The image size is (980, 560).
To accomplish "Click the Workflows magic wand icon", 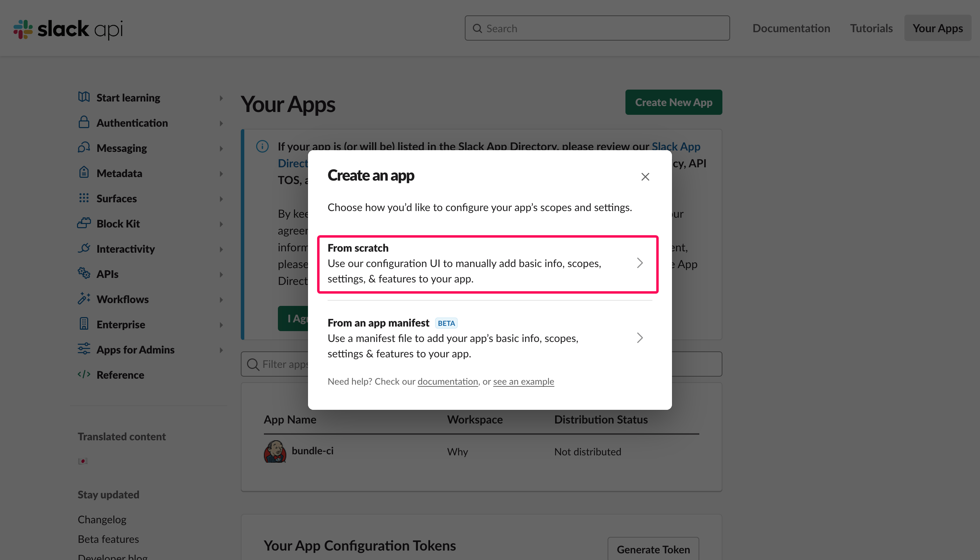I will click(84, 299).
